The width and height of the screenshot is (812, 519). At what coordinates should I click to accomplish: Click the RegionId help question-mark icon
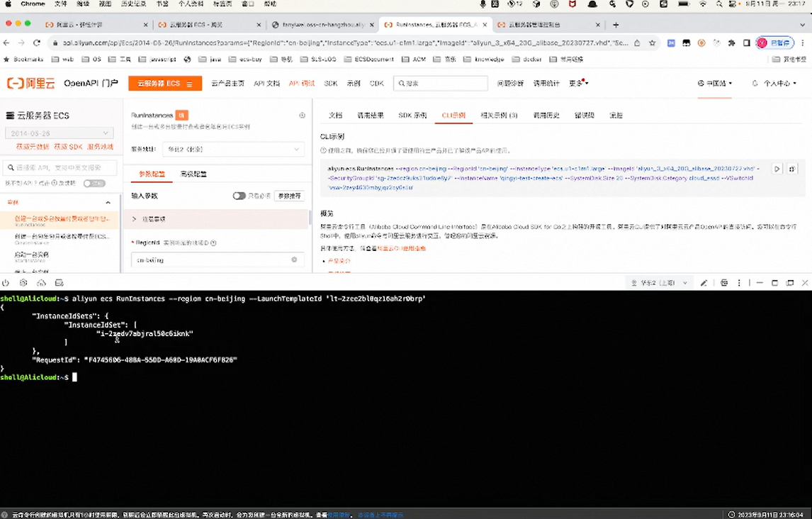point(213,242)
